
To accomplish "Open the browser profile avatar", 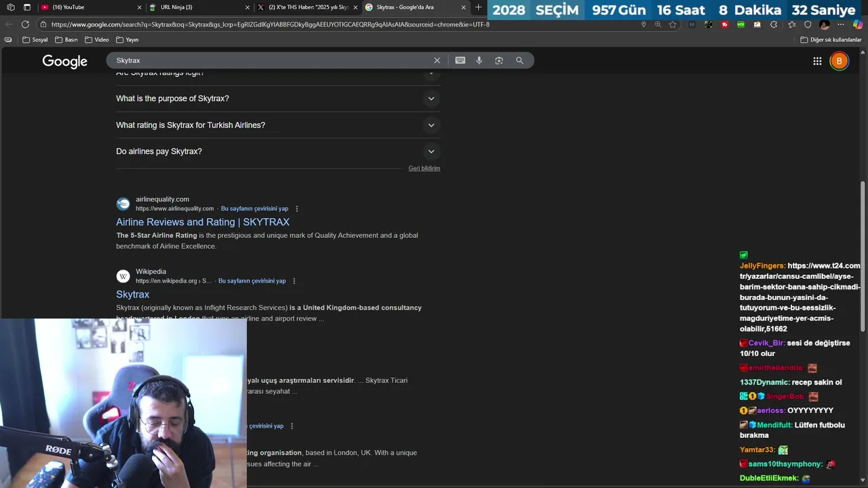I will (825, 24).
